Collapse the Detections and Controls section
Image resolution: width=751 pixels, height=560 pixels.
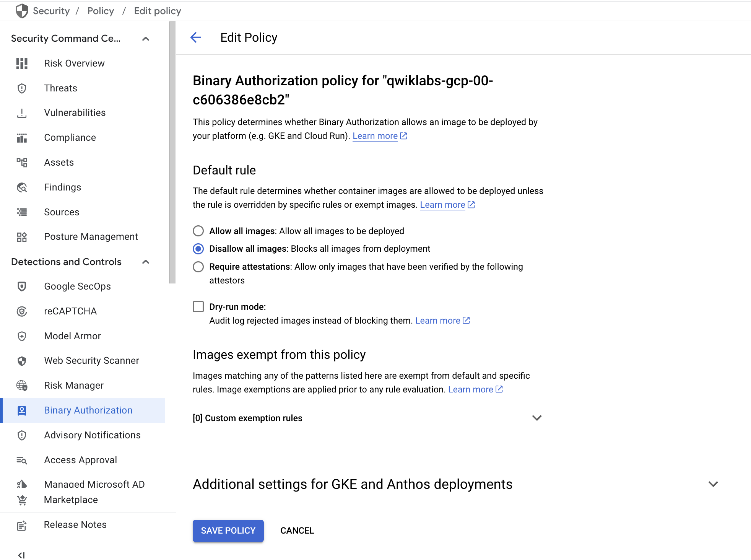(146, 262)
